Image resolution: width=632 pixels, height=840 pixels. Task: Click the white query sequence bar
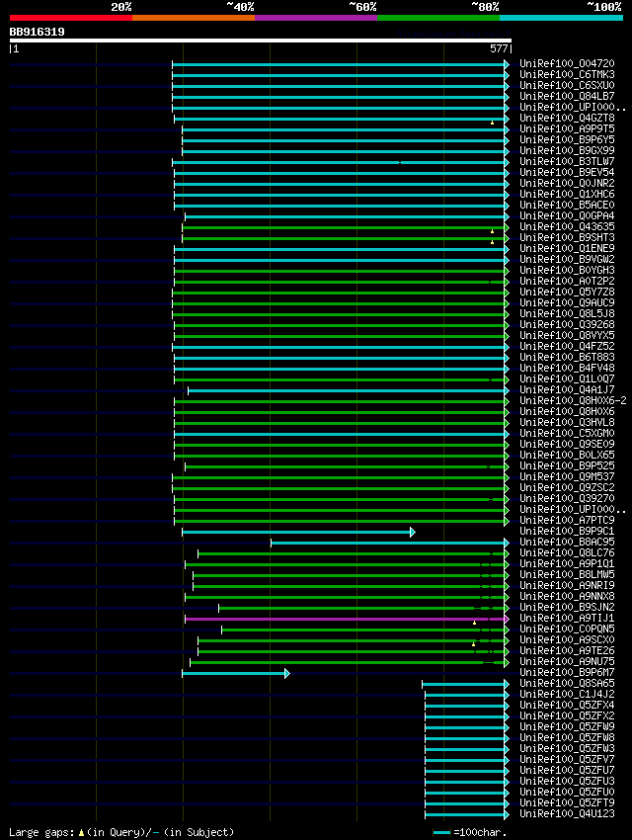tap(260, 41)
